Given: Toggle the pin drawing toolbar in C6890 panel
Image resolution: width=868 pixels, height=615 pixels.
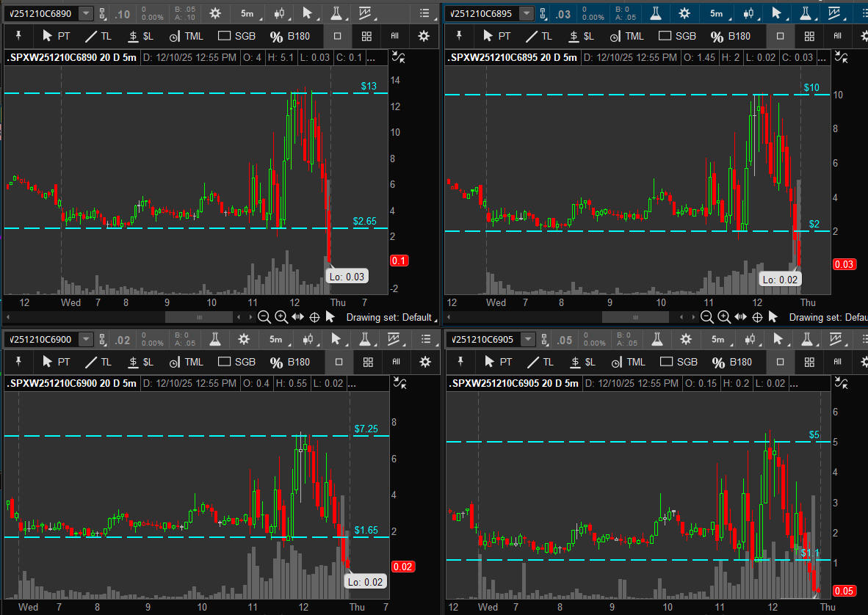Looking at the screenshot, I should (19, 36).
